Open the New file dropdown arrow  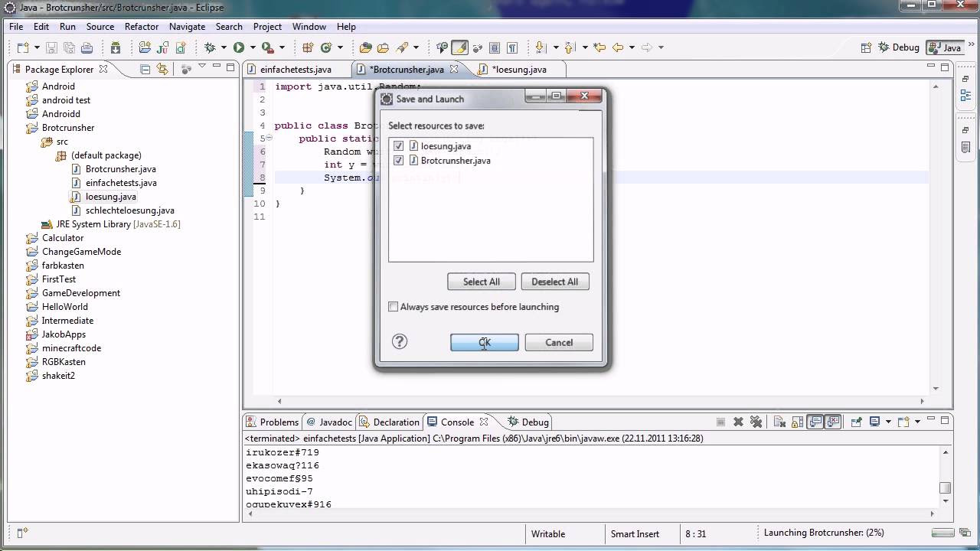(37, 47)
